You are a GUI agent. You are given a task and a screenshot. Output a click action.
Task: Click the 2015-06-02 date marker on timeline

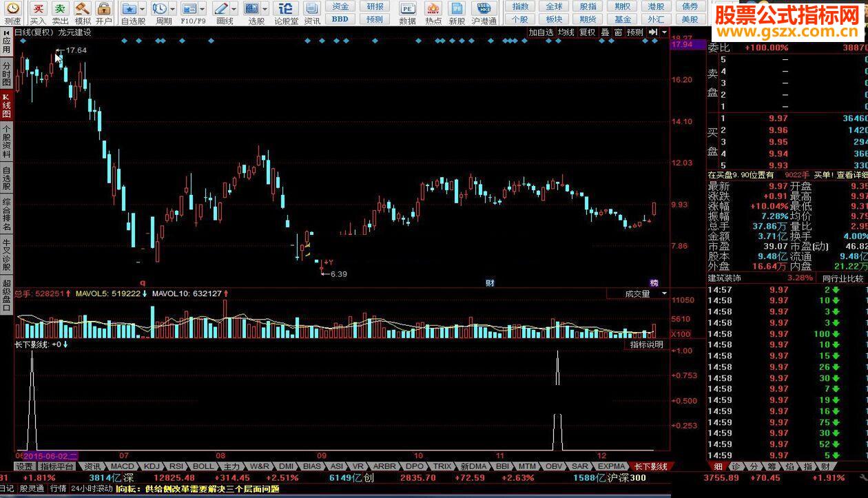(x=50, y=455)
